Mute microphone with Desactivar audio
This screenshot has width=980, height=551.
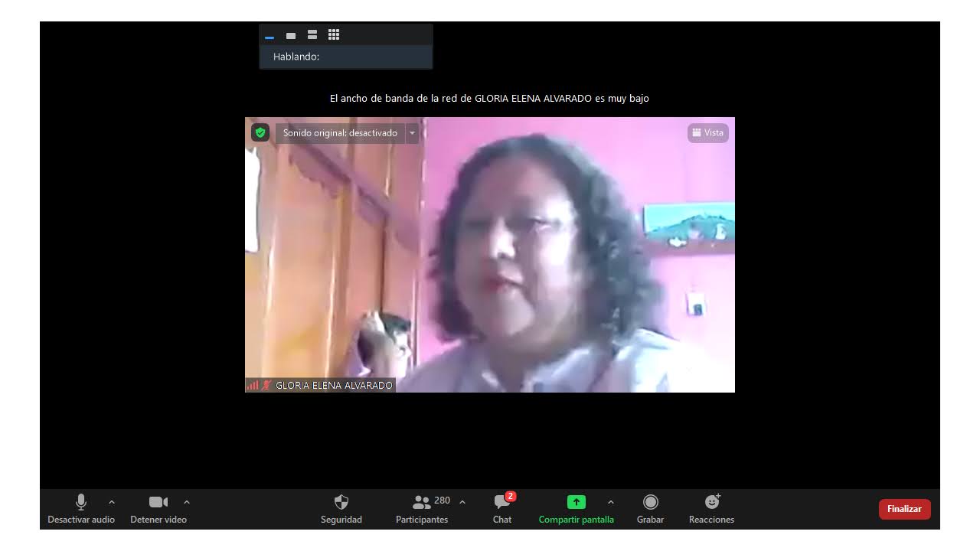(x=81, y=510)
